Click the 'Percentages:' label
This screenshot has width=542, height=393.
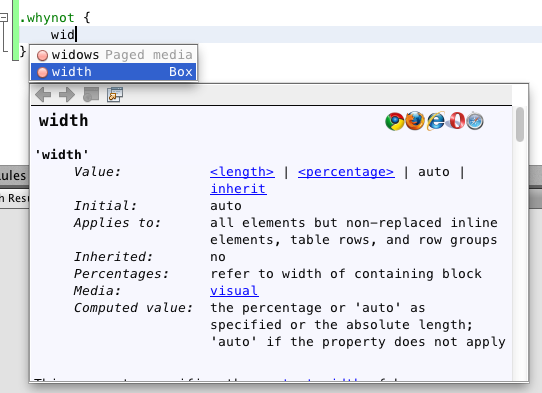click(x=121, y=274)
